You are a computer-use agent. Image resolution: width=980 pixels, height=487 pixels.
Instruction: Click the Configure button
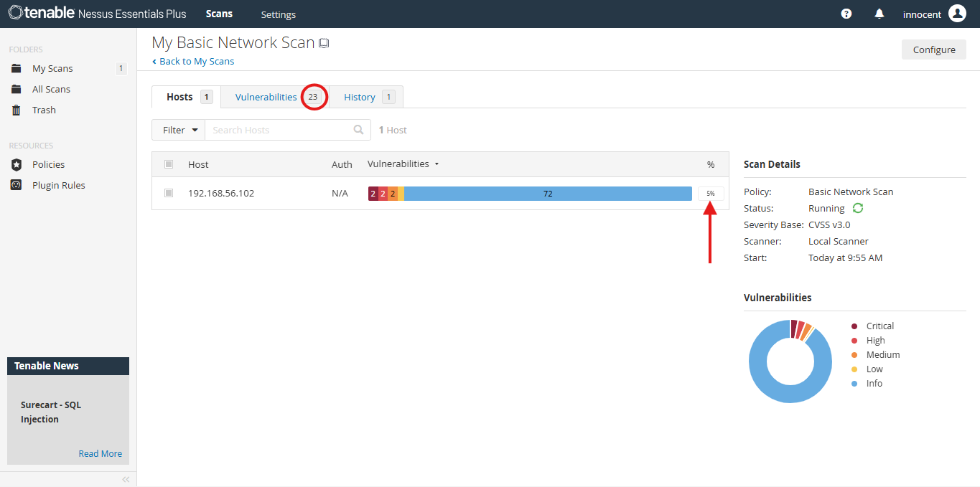[x=934, y=49]
